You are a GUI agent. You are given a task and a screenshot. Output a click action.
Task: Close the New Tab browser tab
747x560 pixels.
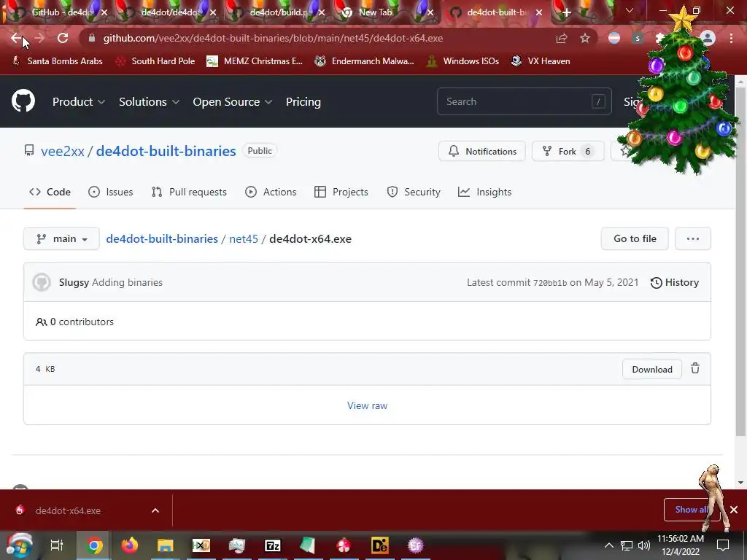(x=430, y=12)
